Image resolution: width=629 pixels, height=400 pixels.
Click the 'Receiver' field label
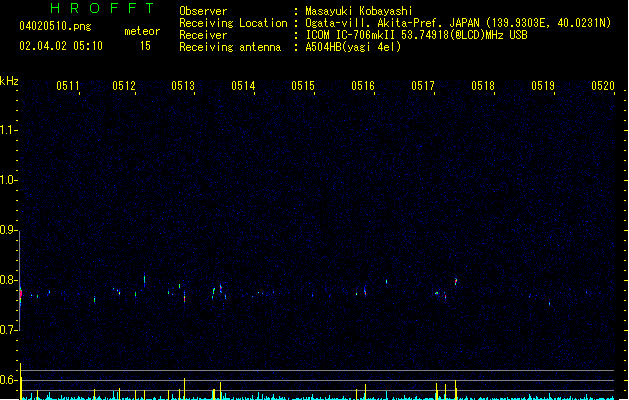(x=203, y=35)
